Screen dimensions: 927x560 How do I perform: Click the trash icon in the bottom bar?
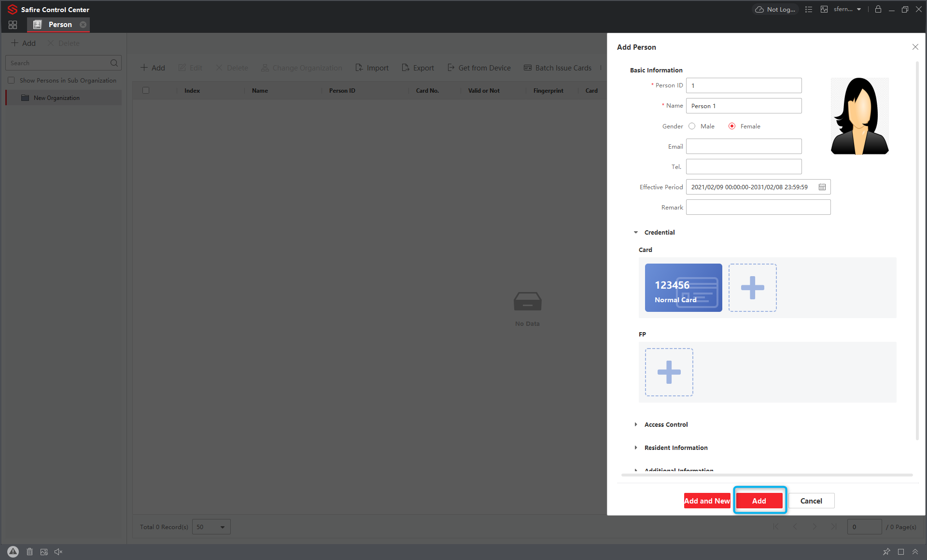click(x=29, y=551)
